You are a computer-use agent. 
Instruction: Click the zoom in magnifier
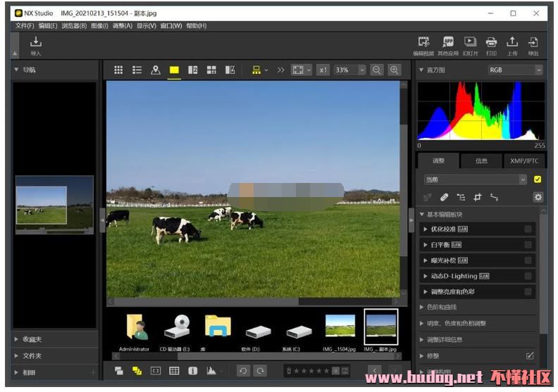[x=395, y=70]
